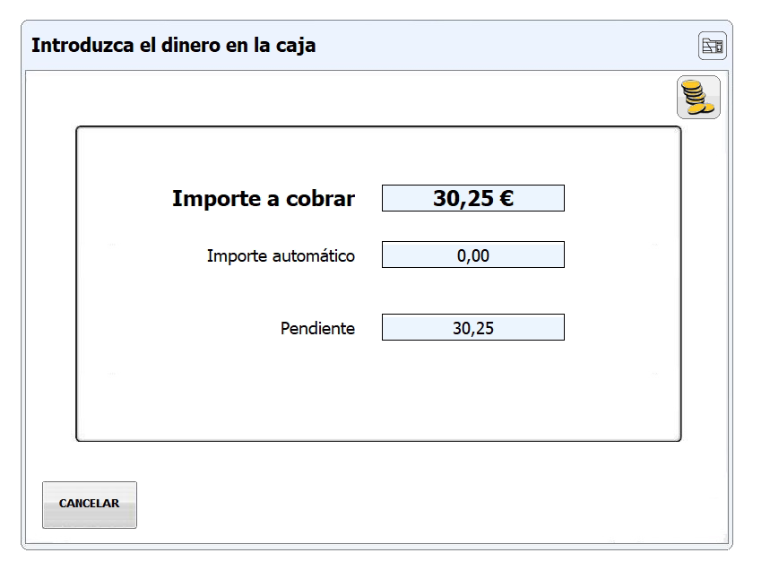The height and width of the screenshot is (583, 757).
Task: Focus the 30,25 € total amount box
Action: point(473,198)
